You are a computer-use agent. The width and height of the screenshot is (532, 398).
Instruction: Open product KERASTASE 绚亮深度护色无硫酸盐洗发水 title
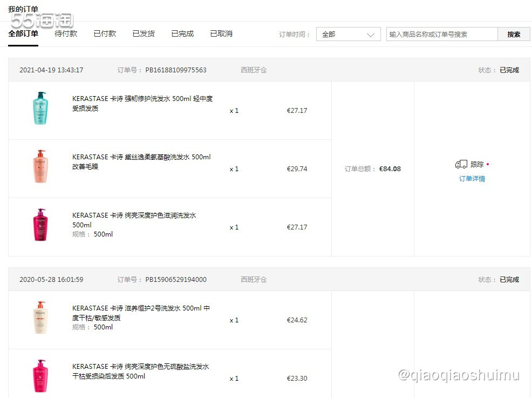[140, 371]
